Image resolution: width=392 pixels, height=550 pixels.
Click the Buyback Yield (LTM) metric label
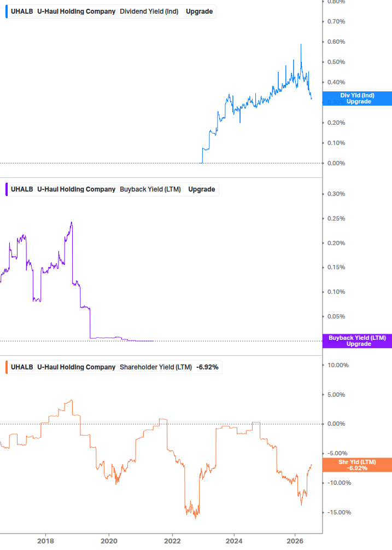click(x=150, y=189)
